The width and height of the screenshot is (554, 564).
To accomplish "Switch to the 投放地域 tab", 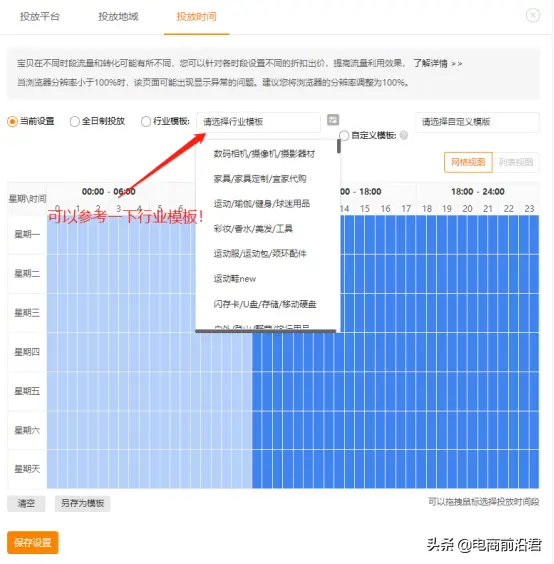I will [x=118, y=17].
